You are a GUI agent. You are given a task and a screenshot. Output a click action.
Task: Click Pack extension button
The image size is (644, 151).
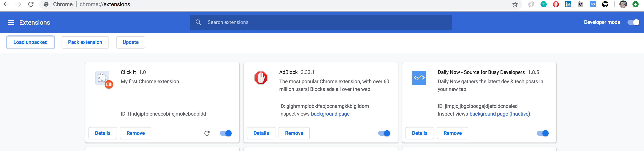click(85, 42)
